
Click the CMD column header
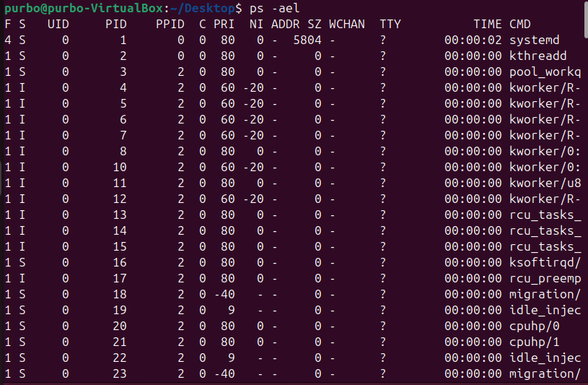[519, 24]
